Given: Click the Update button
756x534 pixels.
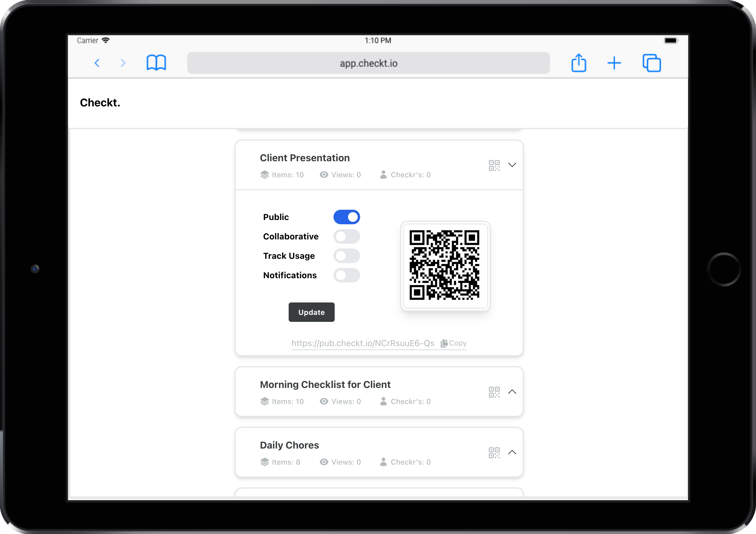Looking at the screenshot, I should coord(311,312).
